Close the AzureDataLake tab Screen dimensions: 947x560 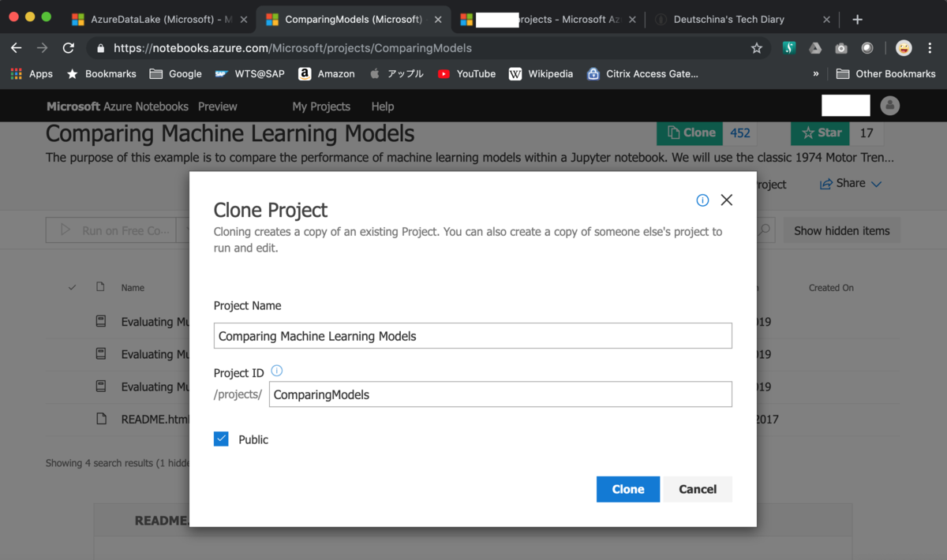244,19
